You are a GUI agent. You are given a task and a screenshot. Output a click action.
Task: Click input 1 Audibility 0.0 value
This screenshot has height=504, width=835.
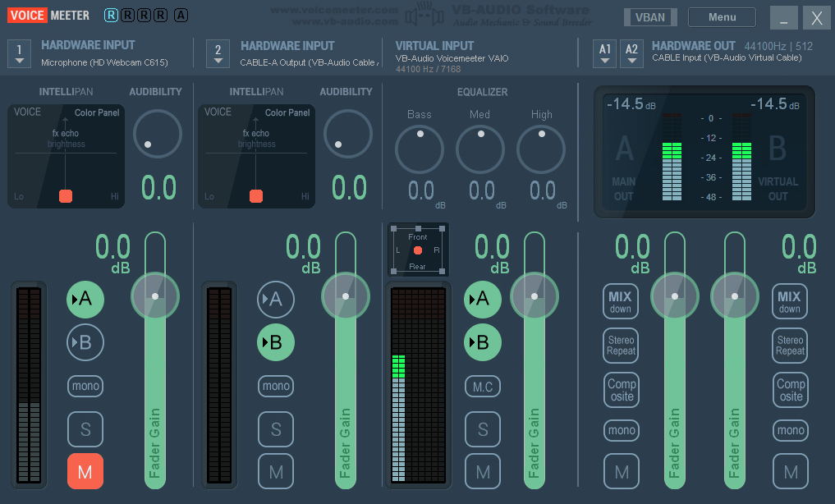coord(158,187)
